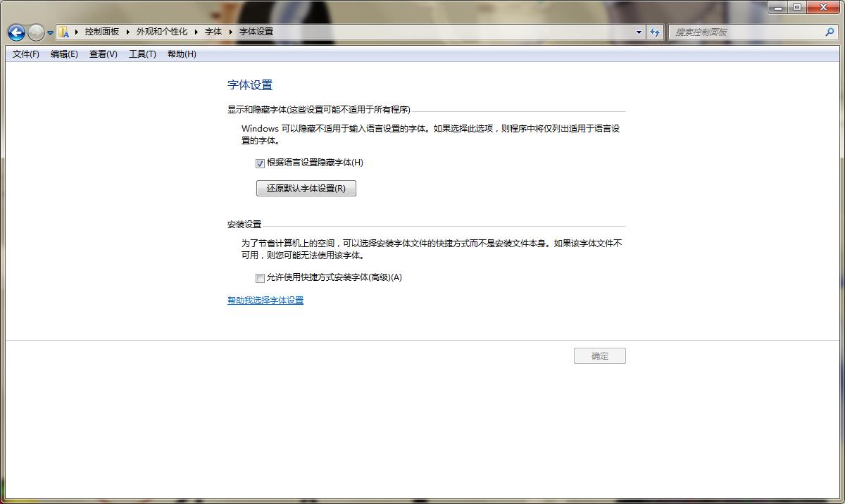Click the Control Panel icon in the address bar
Screen dimensions: 845x504
(x=63, y=32)
